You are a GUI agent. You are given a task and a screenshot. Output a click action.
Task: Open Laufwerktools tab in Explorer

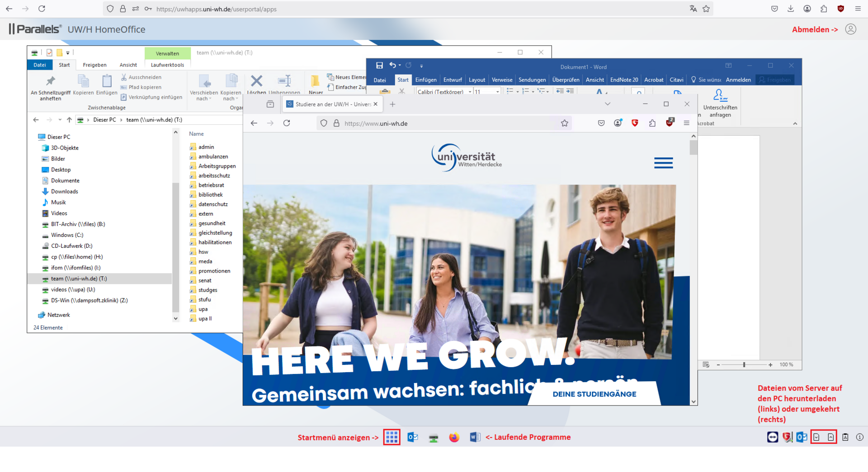[x=167, y=65]
